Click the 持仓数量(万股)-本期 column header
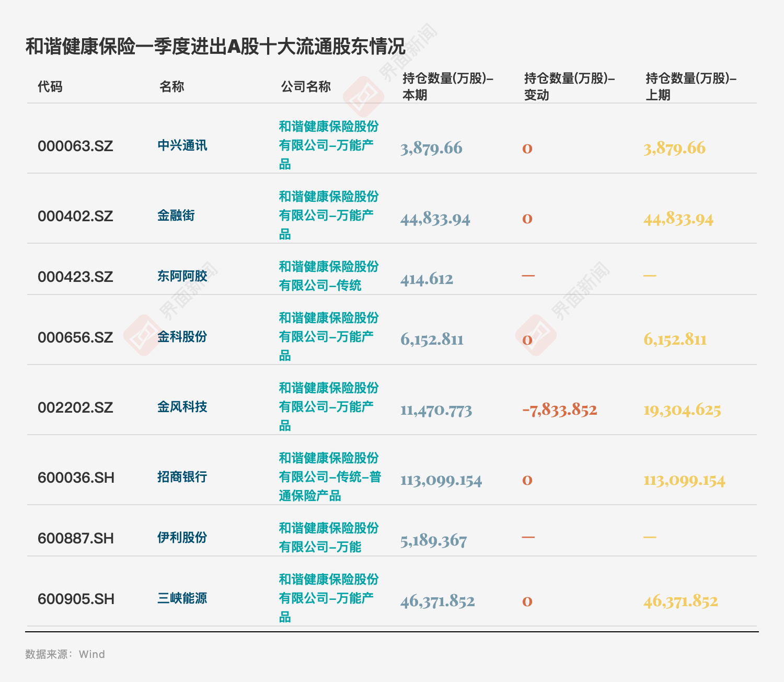 (x=448, y=86)
